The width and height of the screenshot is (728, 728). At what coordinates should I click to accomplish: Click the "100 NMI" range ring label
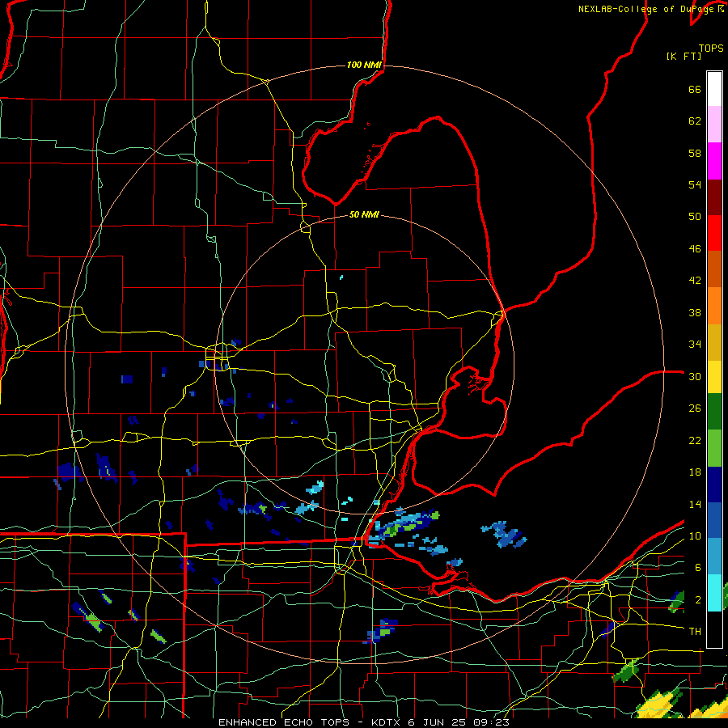[x=365, y=65]
